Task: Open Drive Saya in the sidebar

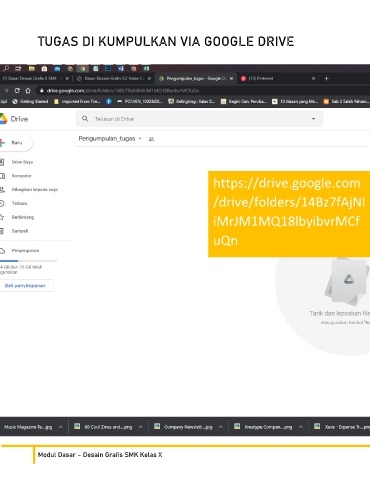Action: 22,162
